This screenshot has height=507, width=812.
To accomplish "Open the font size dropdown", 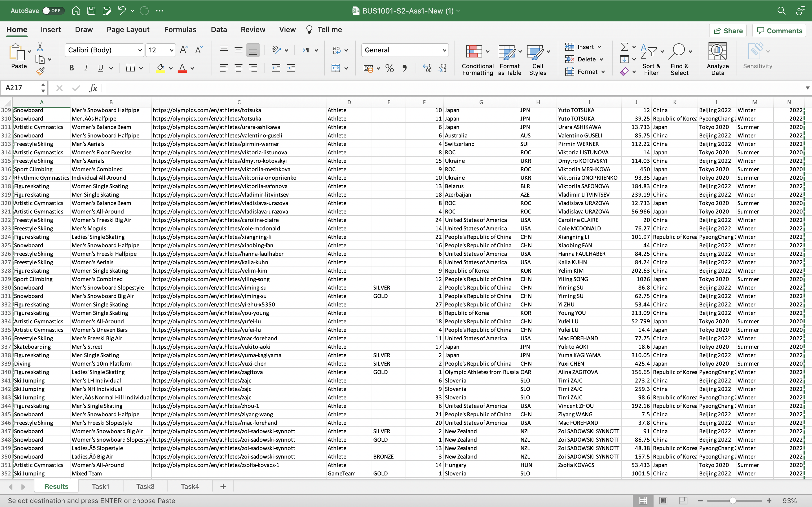I will tap(171, 50).
